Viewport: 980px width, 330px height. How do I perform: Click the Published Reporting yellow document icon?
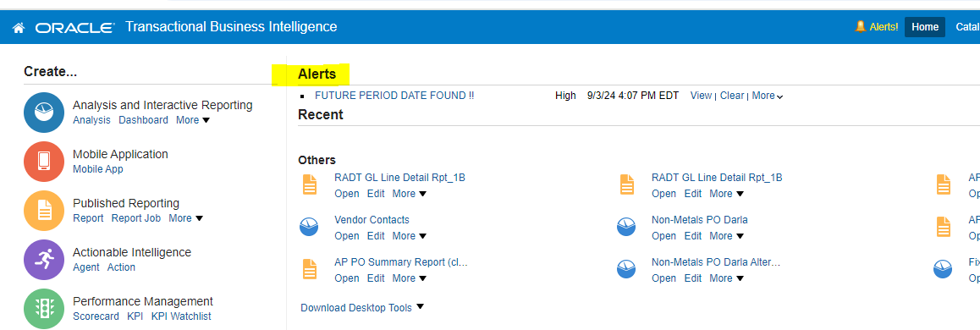(44, 212)
